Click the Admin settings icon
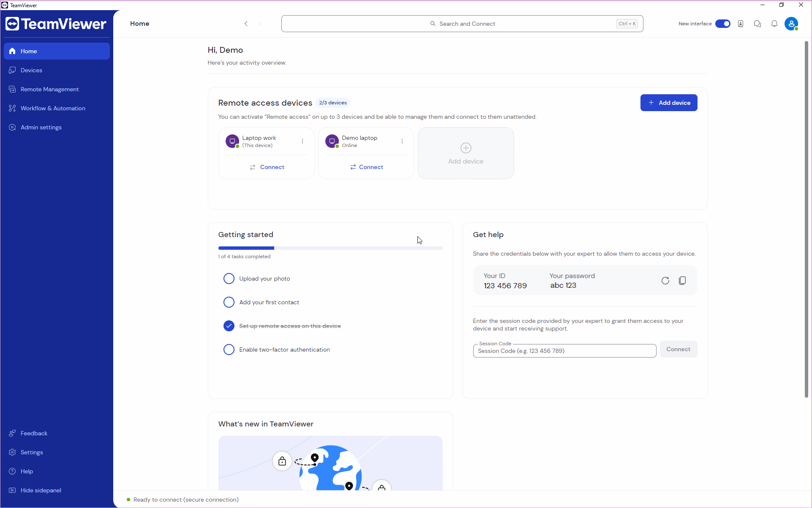This screenshot has width=812, height=508. 12,127
